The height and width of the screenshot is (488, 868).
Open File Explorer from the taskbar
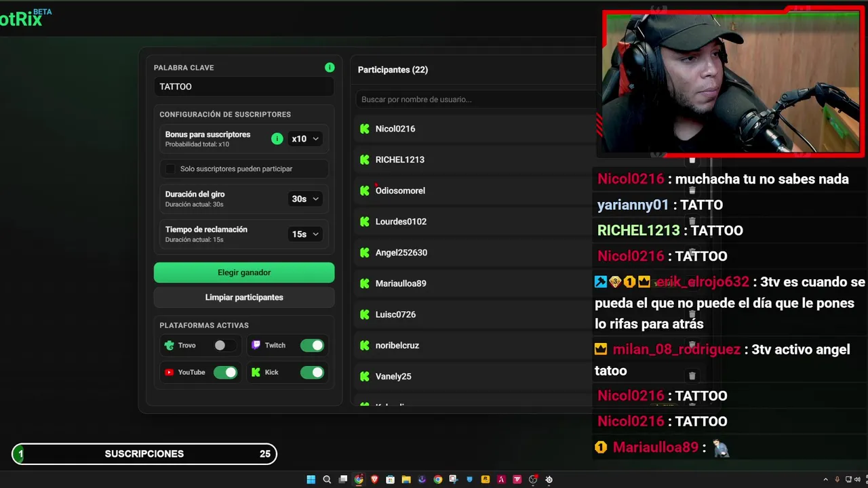pyautogui.click(x=406, y=479)
